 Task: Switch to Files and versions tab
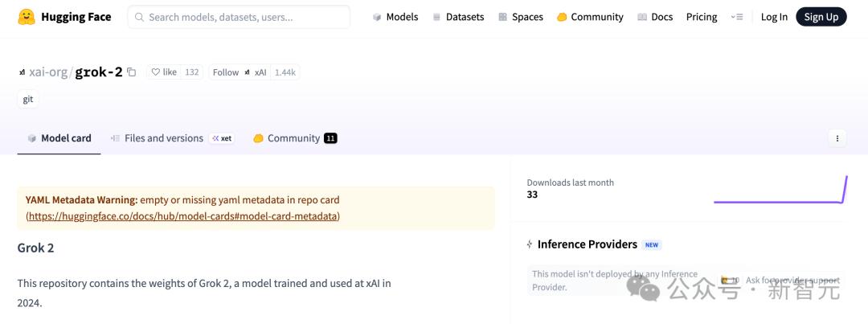pyautogui.click(x=163, y=138)
